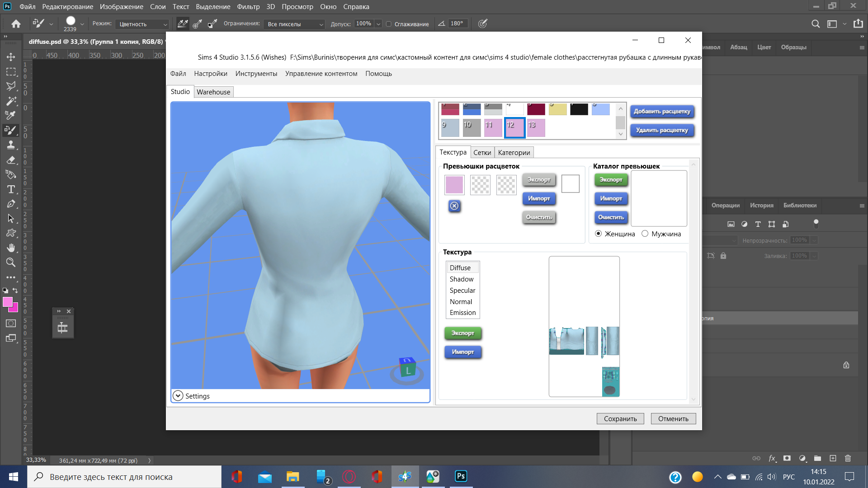Open the Ограничения Все пикселы dropdown
Screen dimensions: 868x488
coord(294,24)
